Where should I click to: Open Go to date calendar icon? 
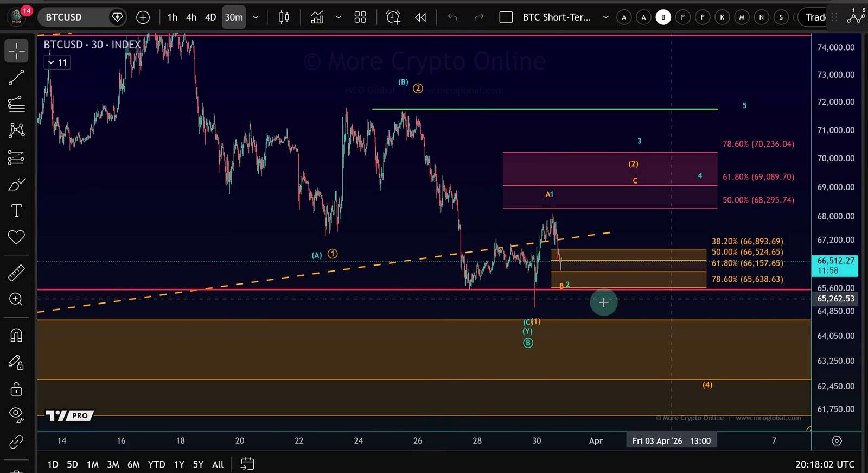pos(247,464)
